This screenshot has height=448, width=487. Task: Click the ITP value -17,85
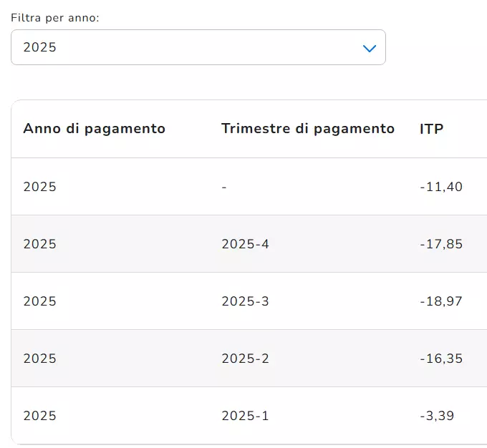pyautogui.click(x=441, y=244)
